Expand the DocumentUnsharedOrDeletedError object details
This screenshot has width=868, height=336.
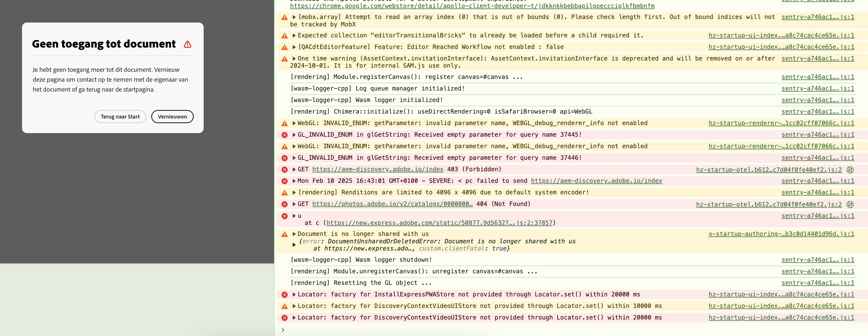pyautogui.click(x=294, y=245)
